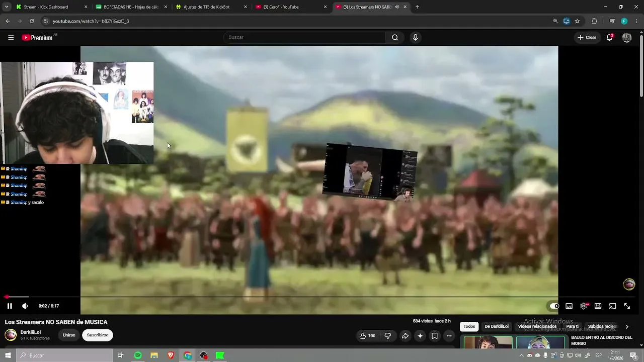Select the De DarkiiiLol filter chip

coord(497,326)
